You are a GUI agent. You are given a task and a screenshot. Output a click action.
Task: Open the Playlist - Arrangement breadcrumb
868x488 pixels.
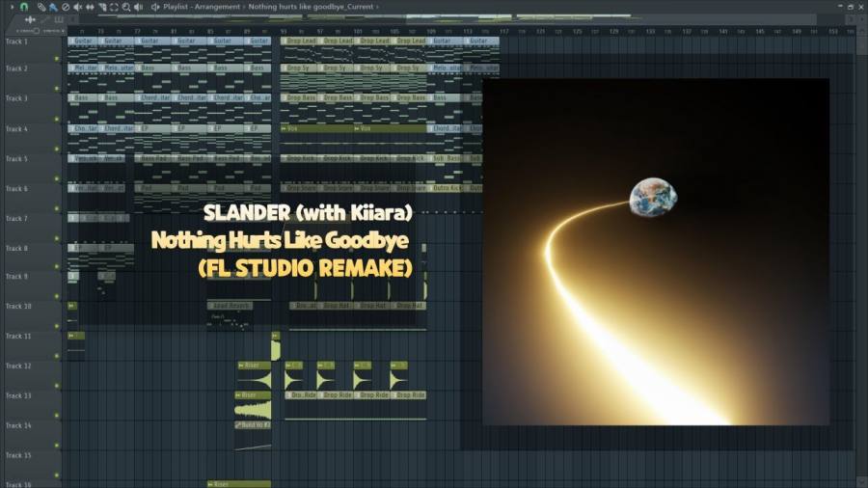coord(202,7)
